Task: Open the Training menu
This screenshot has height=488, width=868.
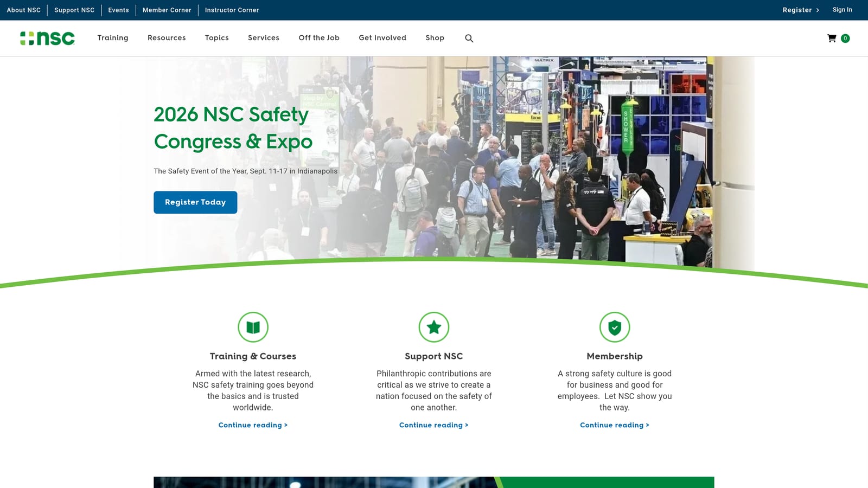Action: (x=113, y=37)
